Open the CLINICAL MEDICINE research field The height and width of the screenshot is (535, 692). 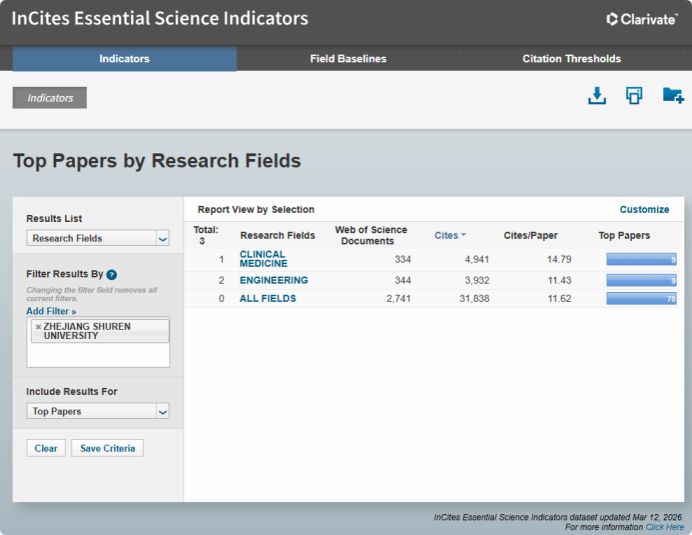263,259
